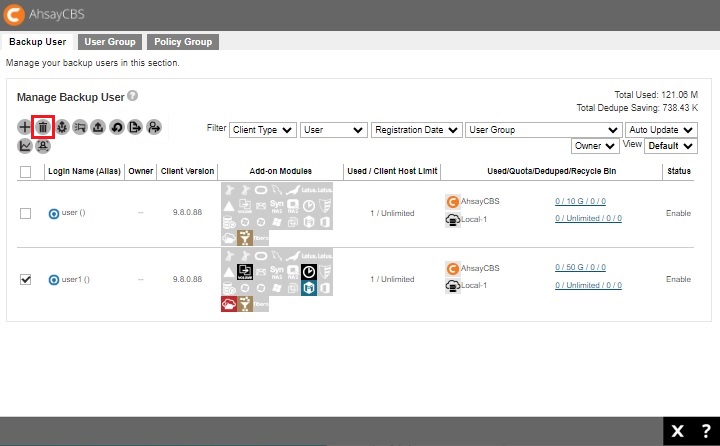Click the blue user icon beside user1 ()
The image size is (720, 446).
coord(54,280)
